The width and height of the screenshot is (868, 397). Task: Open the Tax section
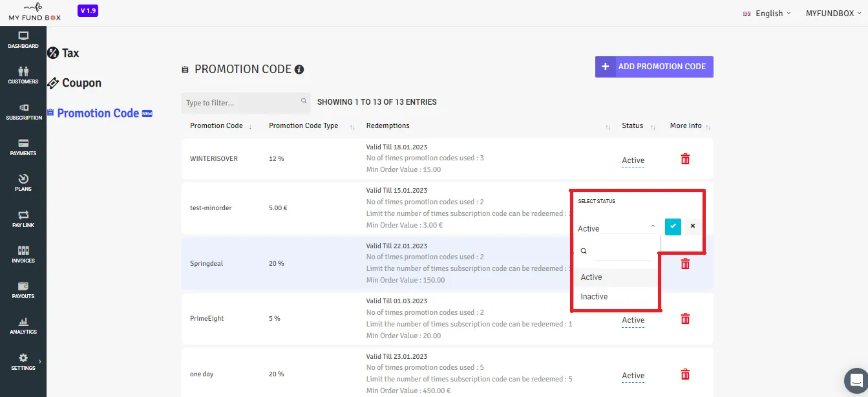pyautogui.click(x=63, y=53)
